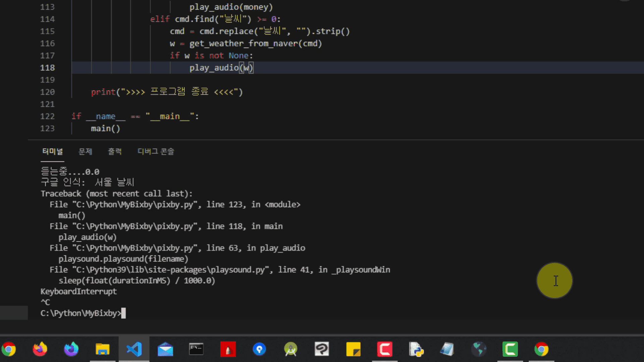The image size is (644, 362).
Task: Launch Android Studio from the taskbar
Action: 290,349
